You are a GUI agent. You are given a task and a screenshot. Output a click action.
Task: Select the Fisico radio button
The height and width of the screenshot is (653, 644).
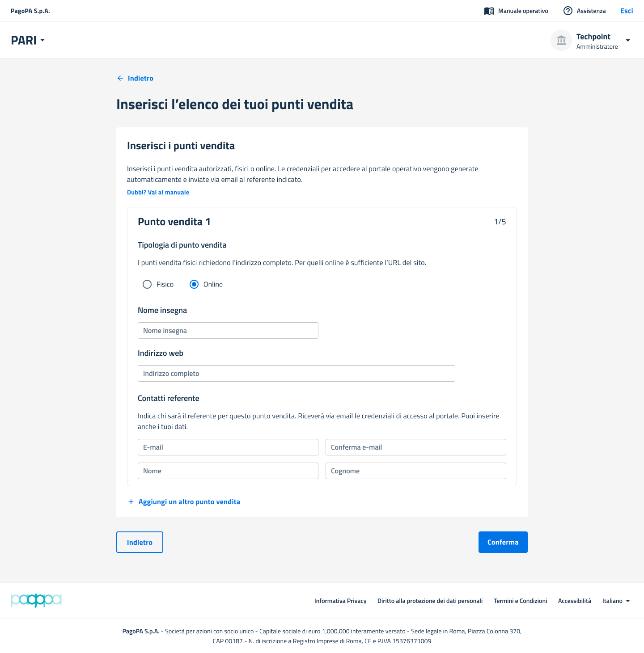[x=147, y=284]
